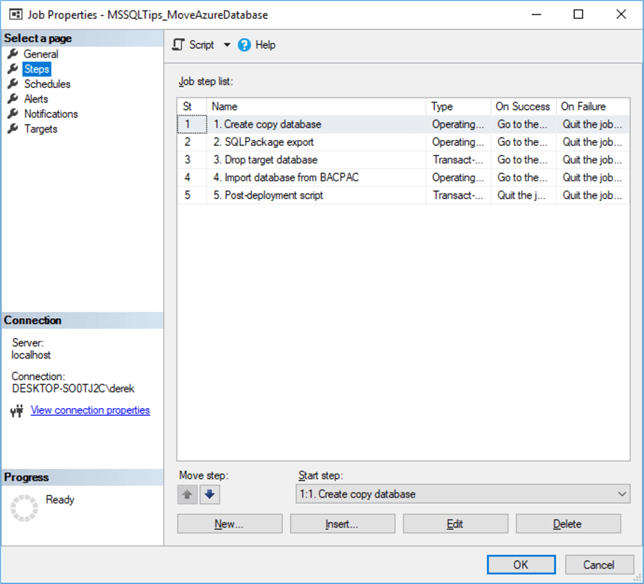
Task: Click step number 5 cell
Action: click(192, 195)
